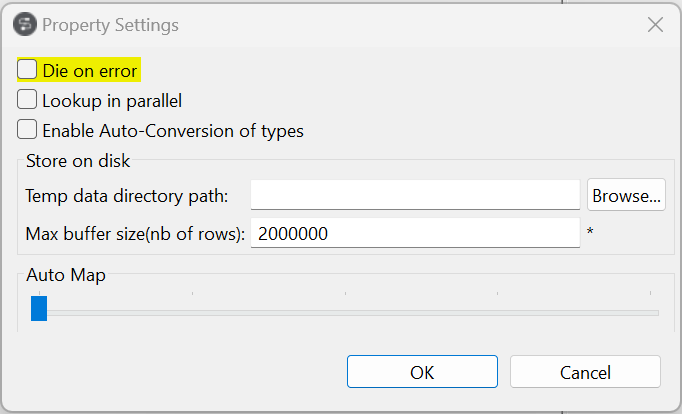Click the Auto Map slider track
Image resolution: width=682 pixels, height=414 pixels.
click(350, 313)
